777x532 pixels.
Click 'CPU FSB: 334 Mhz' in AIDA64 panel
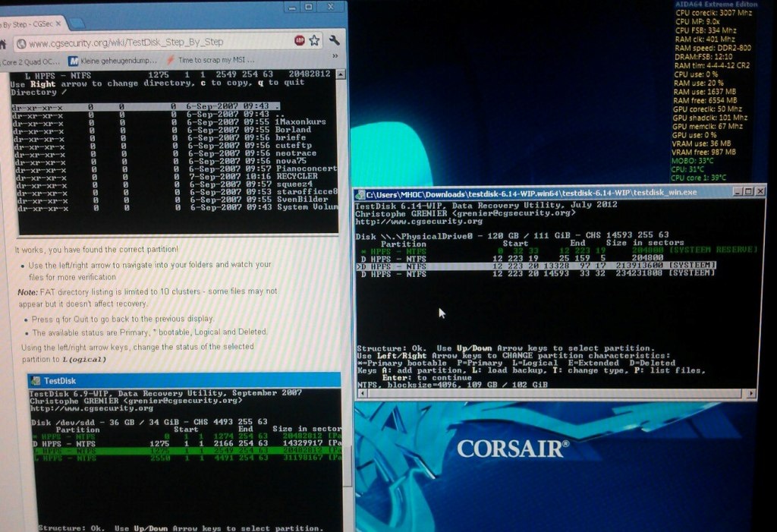point(706,30)
